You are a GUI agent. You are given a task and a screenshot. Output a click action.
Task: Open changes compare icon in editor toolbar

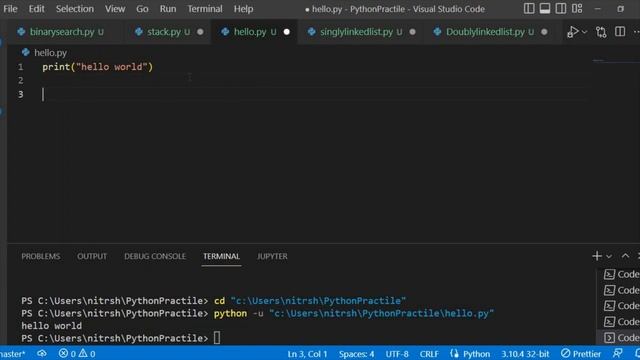[x=601, y=32]
